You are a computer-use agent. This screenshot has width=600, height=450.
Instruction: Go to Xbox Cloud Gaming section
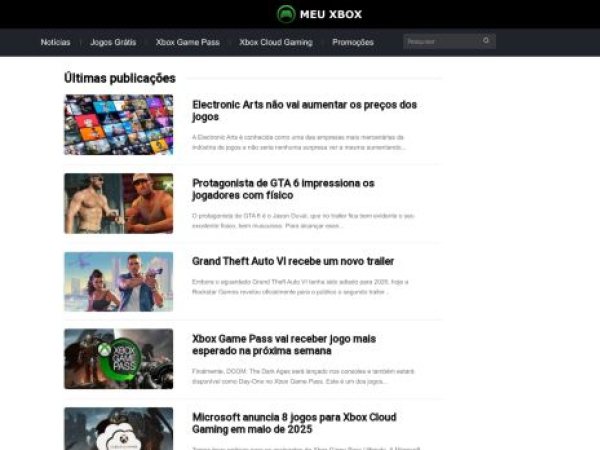point(276,42)
